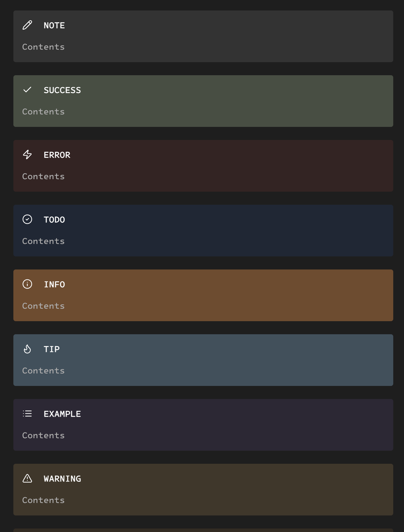The width and height of the screenshot is (404, 532).
Task: Click Contents text in NOTE callout
Action: coord(43,47)
